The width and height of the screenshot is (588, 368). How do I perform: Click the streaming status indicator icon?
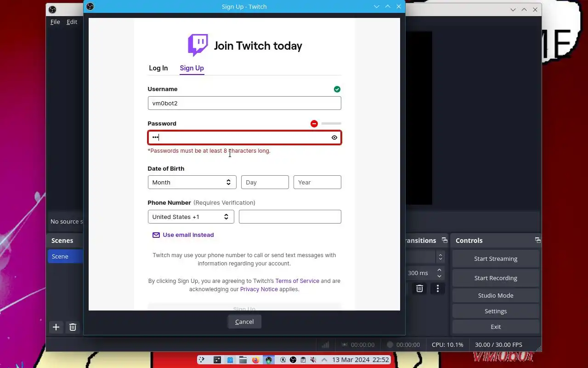click(x=345, y=345)
